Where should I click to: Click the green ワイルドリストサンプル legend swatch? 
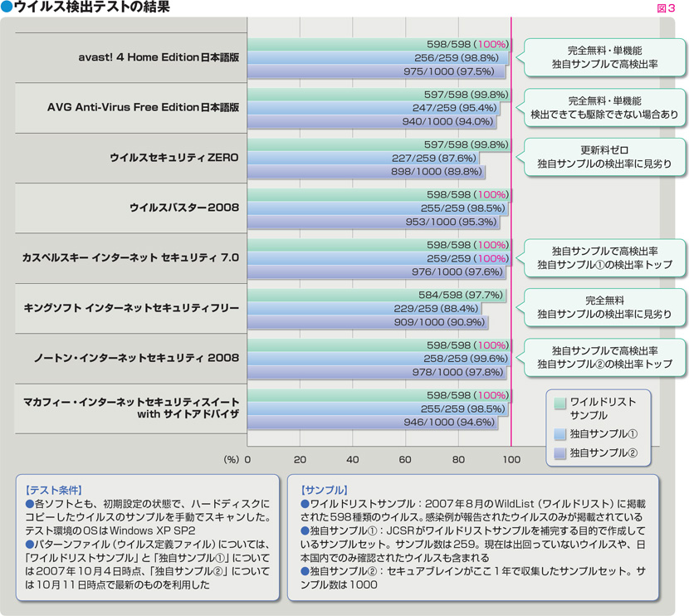coord(560,403)
